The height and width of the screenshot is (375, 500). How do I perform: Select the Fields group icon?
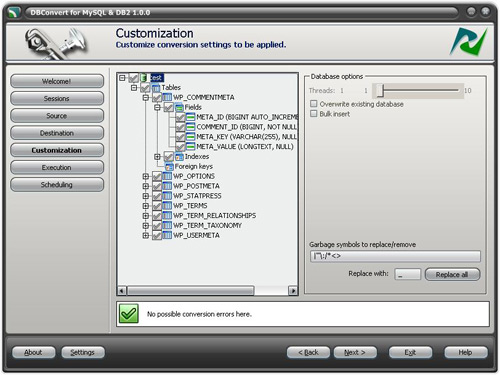click(179, 107)
